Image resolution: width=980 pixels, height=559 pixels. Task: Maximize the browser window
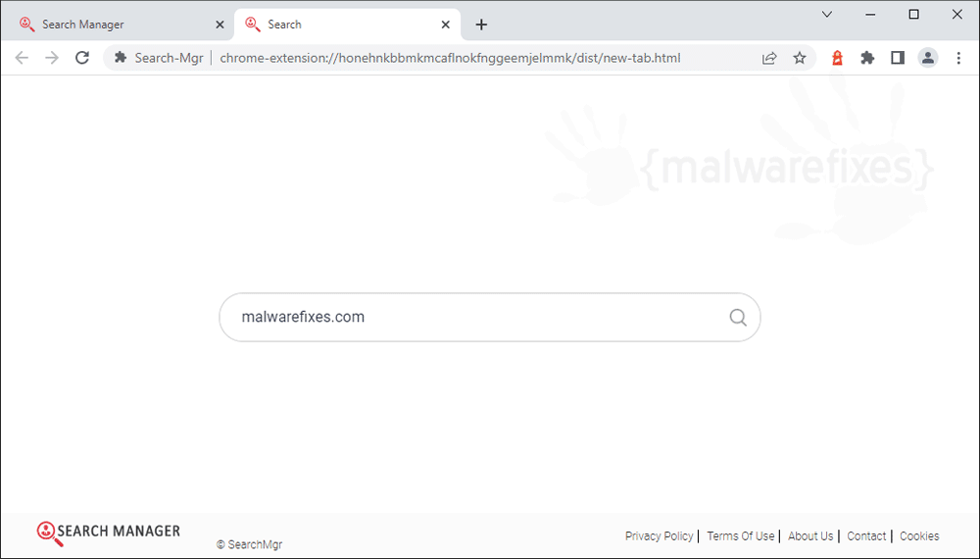(913, 15)
